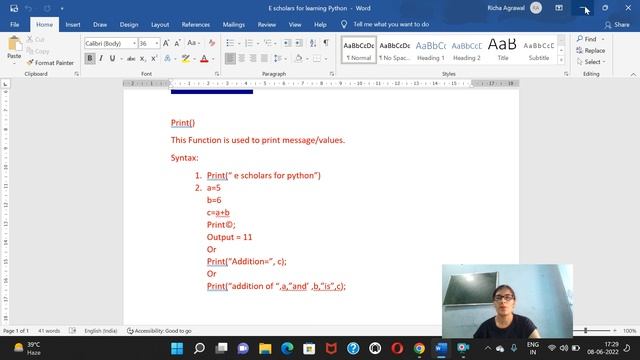The width and height of the screenshot is (640, 360).
Task: Open Microsoft Edge from the taskbar
Action: [x=287, y=348]
